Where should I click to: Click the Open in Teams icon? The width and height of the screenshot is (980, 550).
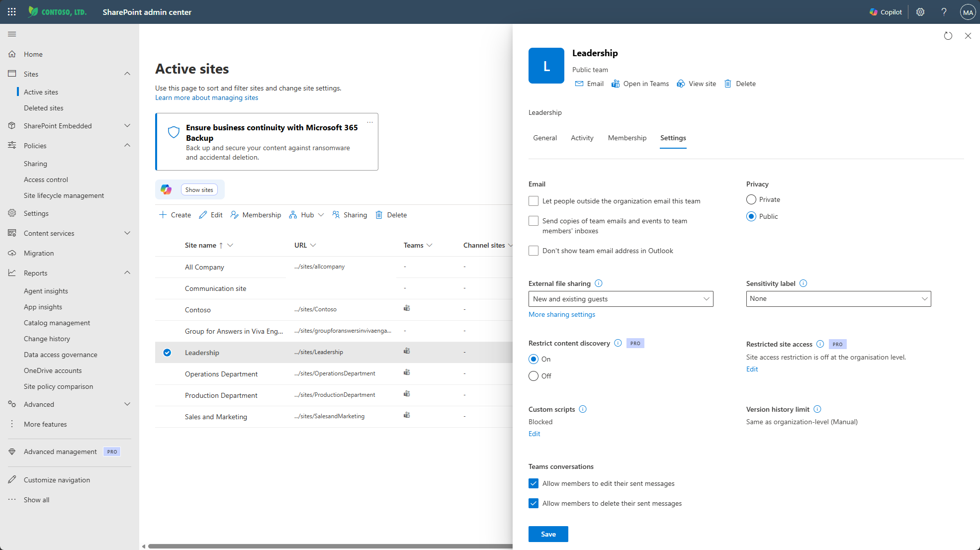coord(616,84)
